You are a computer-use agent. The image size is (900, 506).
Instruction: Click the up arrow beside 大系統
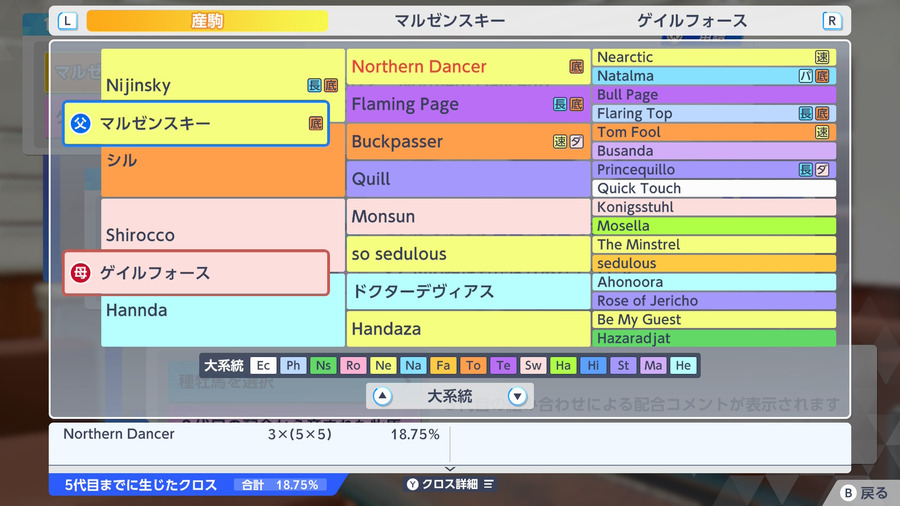[x=382, y=396]
